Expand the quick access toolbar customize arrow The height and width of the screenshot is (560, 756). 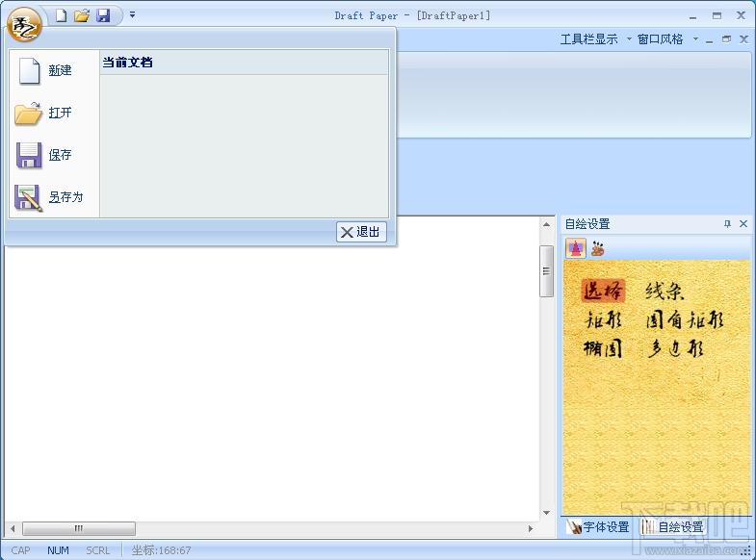click(x=132, y=15)
